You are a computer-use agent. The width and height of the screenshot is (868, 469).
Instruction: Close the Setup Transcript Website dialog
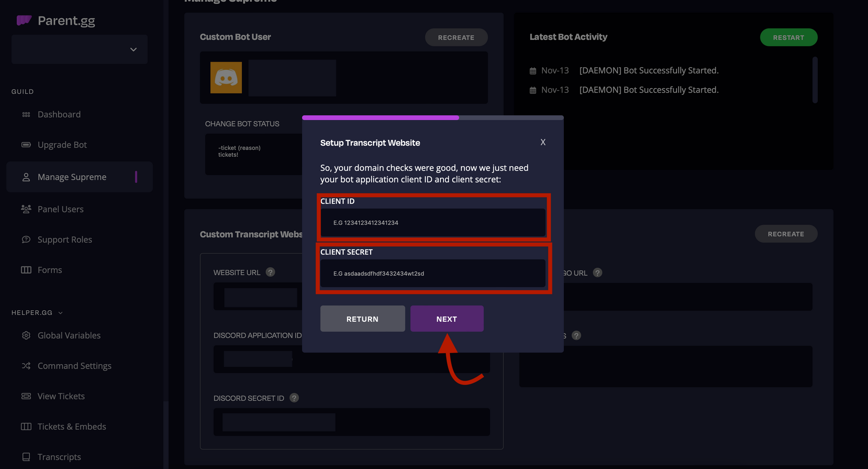tap(543, 142)
